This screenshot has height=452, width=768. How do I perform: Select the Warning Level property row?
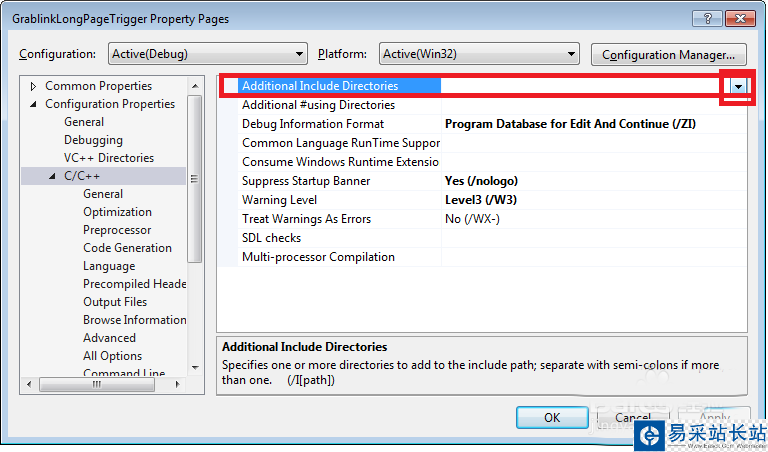click(279, 200)
